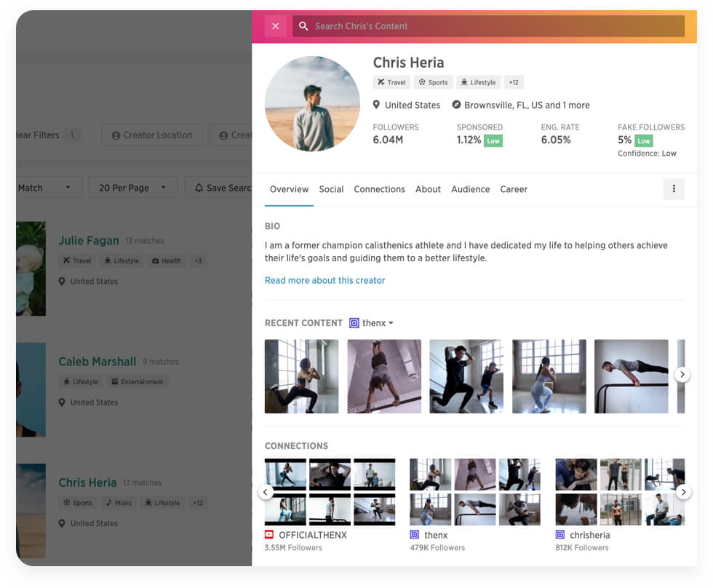The width and height of the screenshot is (713, 588).
Task: Open the planche on bars recent content thumbnail
Action: point(632,376)
